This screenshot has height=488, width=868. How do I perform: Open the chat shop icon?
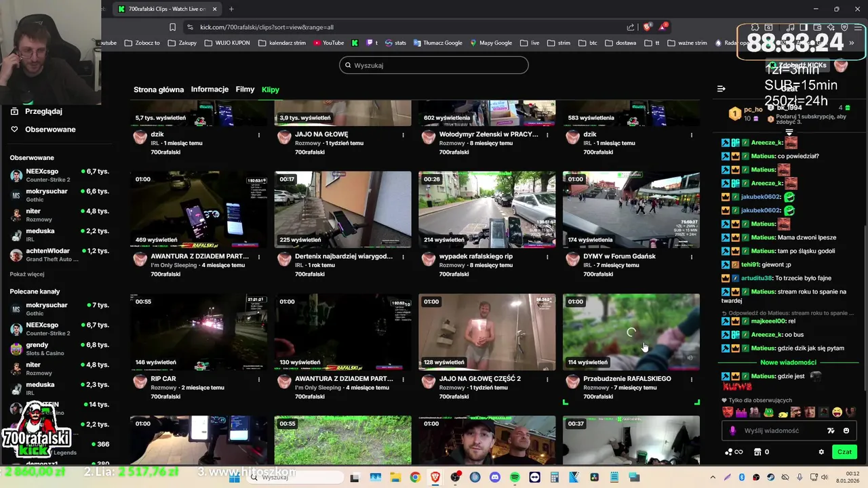click(758, 452)
